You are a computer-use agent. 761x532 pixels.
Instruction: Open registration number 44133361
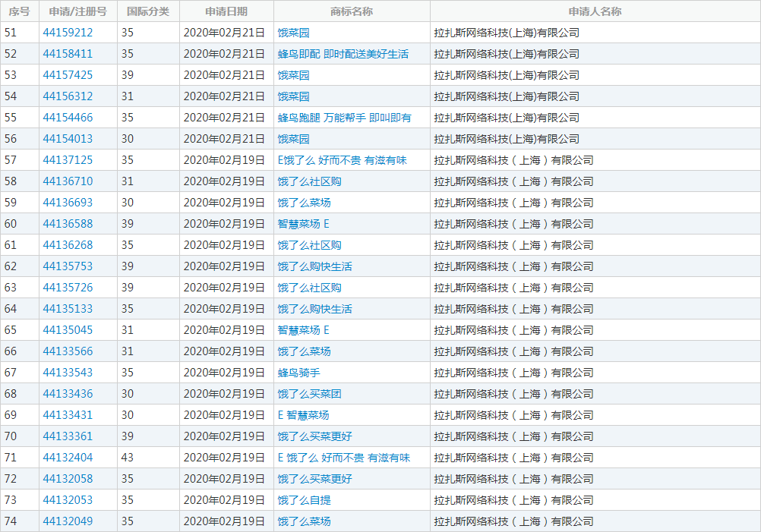point(68,436)
